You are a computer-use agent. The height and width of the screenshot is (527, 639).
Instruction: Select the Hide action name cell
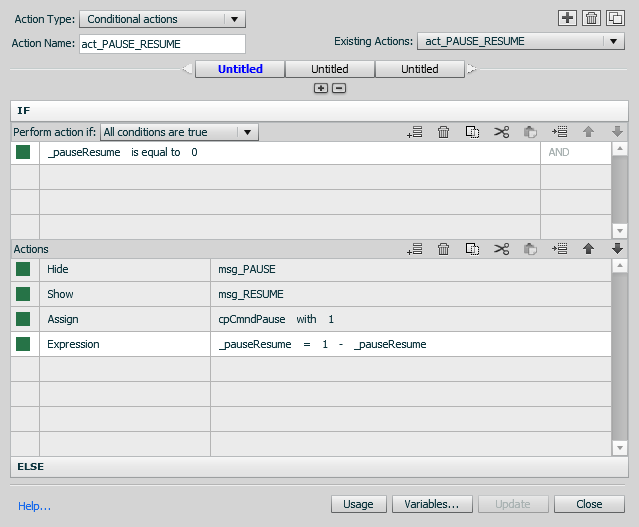pyautogui.click(x=125, y=269)
